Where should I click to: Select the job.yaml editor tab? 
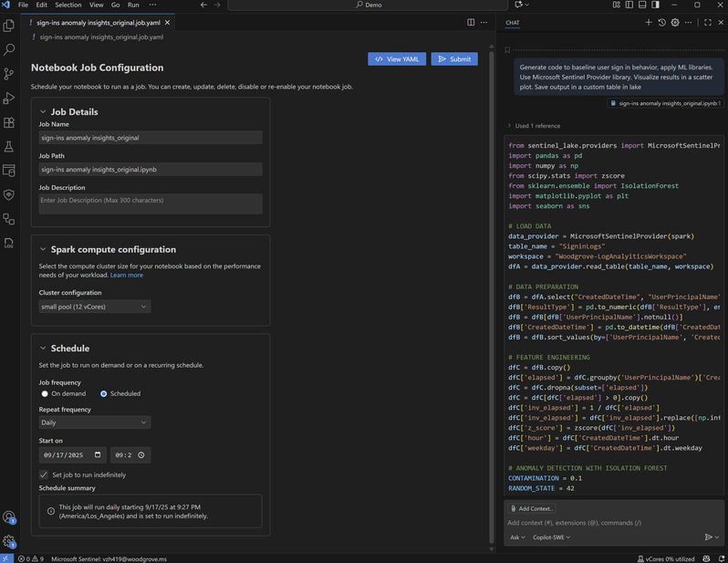[x=98, y=22]
